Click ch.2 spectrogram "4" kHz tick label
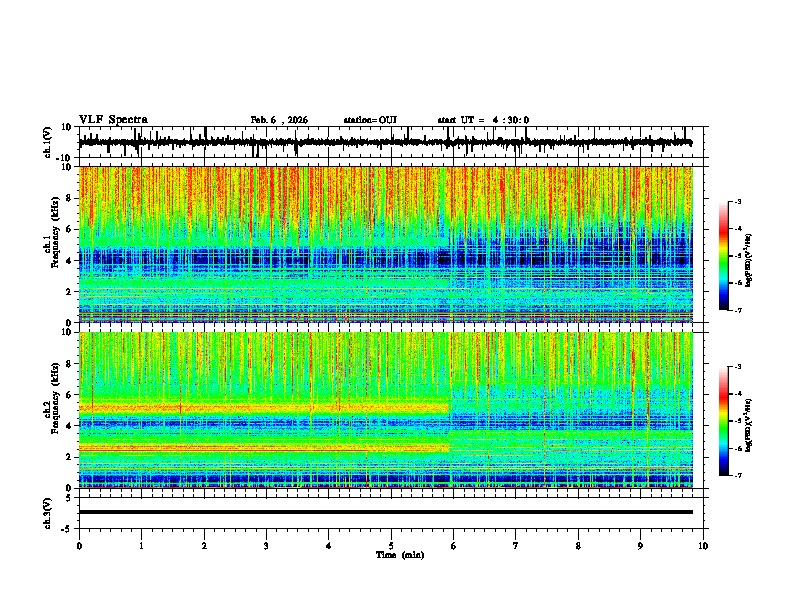The image size is (792, 612). [70, 426]
